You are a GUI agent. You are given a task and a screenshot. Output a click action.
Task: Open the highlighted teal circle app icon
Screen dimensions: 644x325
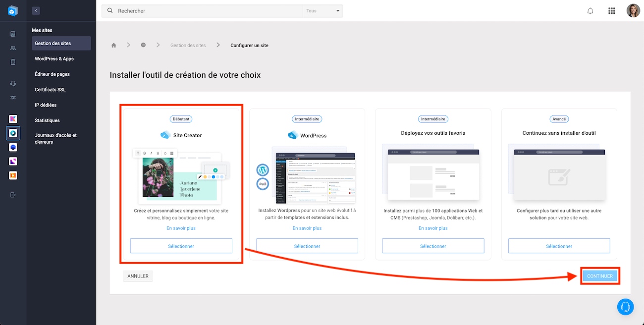[13, 133]
